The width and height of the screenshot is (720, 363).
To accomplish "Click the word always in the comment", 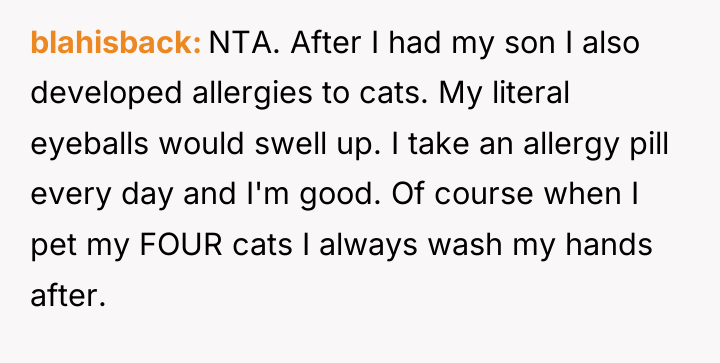I will [x=368, y=246].
